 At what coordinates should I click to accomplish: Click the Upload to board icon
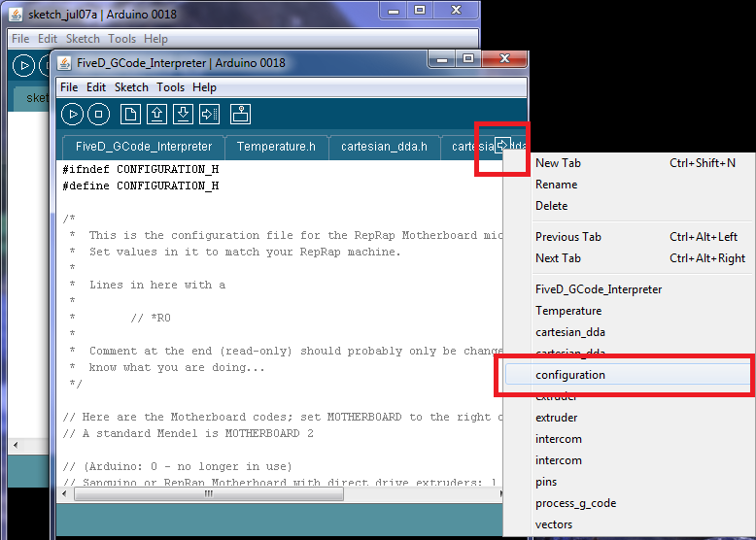click(209, 115)
